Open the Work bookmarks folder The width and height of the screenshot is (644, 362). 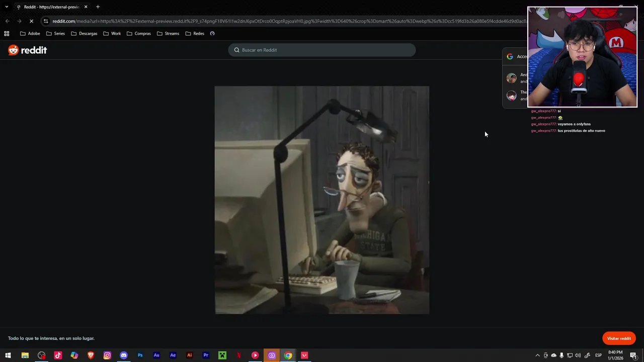[x=112, y=34]
